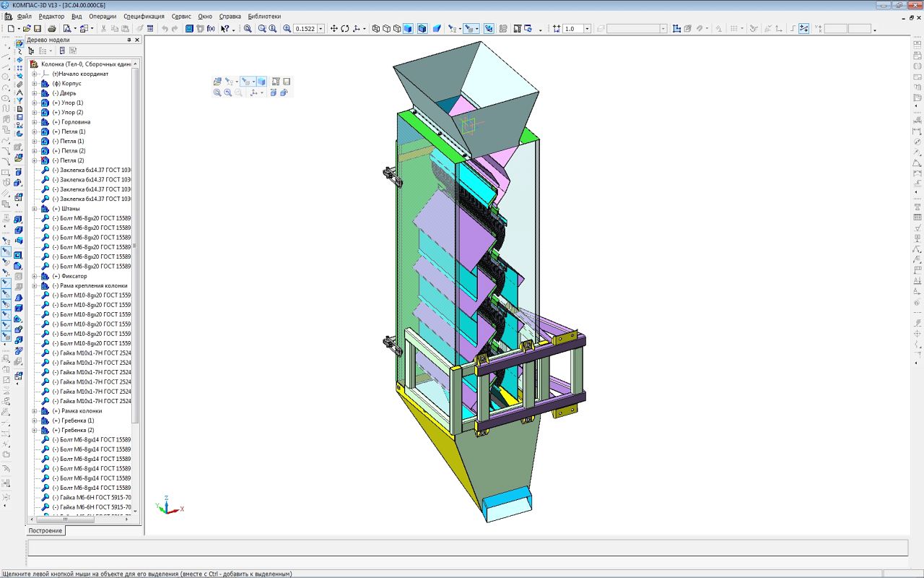Click the Print icon in the toolbar
Screen dimensions: 924x578
pos(52,29)
